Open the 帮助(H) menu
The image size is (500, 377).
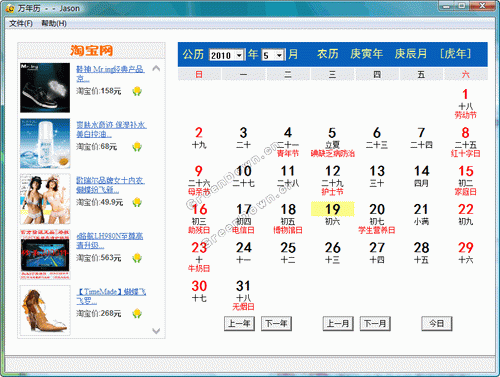[54, 23]
